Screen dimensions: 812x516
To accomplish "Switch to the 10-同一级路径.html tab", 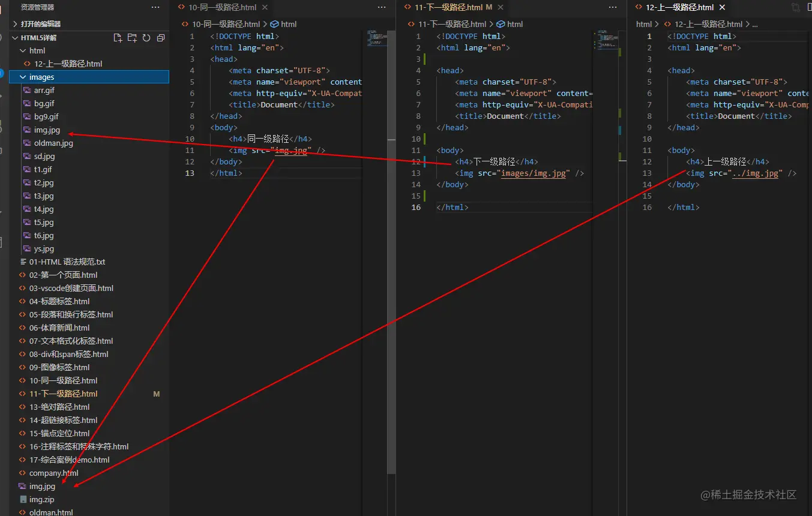I will (222, 8).
